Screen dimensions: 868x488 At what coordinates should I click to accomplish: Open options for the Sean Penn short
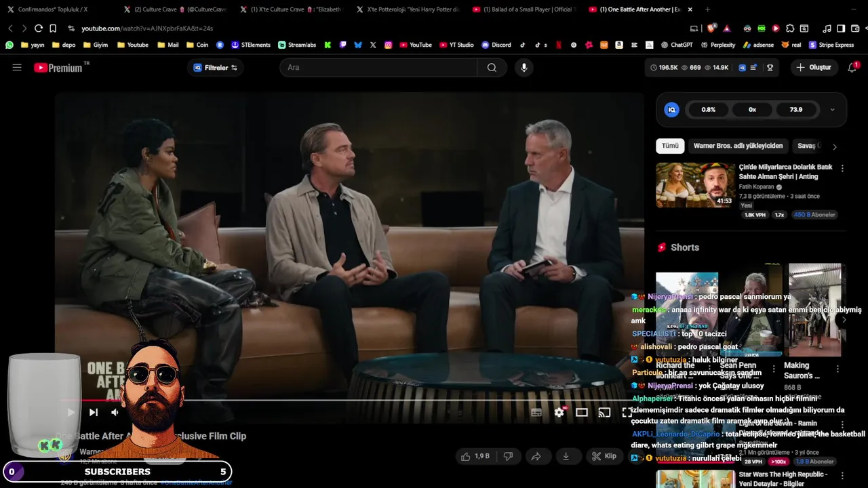click(x=774, y=369)
